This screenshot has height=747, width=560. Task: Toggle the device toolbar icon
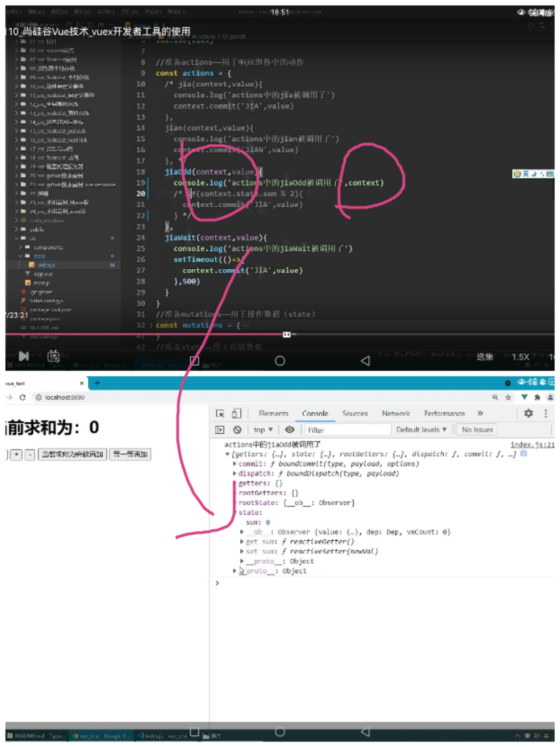236,413
